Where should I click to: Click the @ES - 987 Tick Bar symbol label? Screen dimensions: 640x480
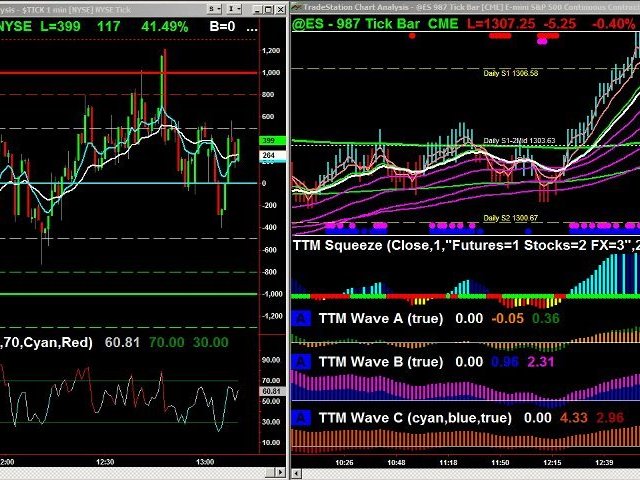coord(375,24)
